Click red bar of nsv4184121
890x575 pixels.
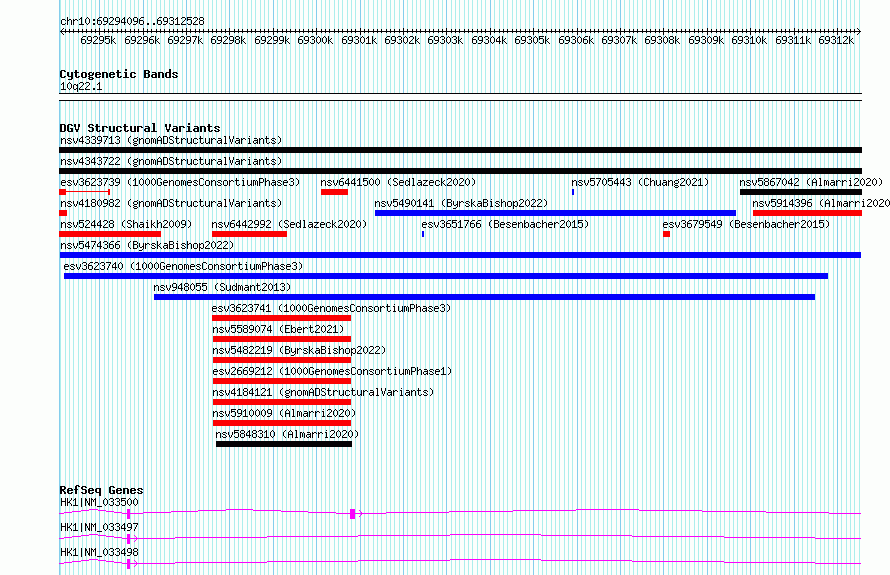coord(282,402)
